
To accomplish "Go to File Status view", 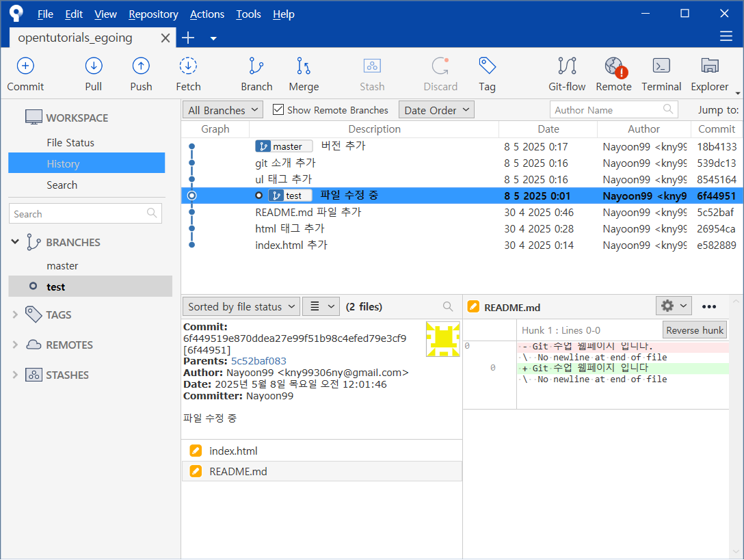I will click(70, 142).
